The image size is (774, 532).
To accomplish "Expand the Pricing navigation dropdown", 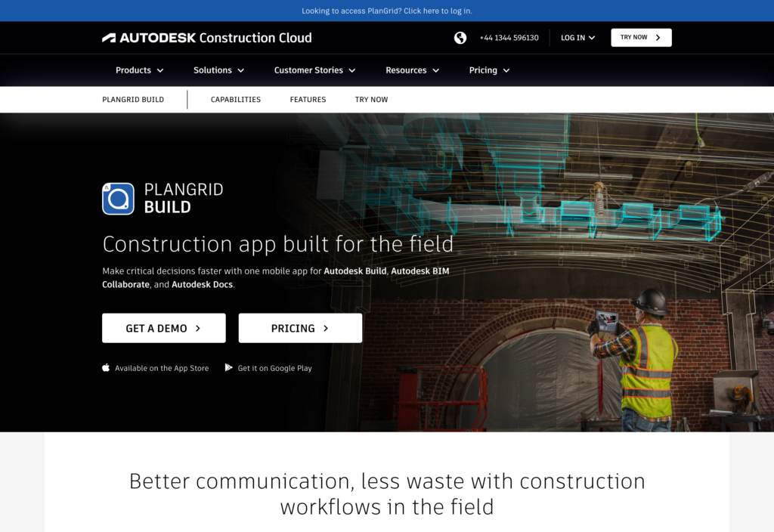I will tap(488, 70).
